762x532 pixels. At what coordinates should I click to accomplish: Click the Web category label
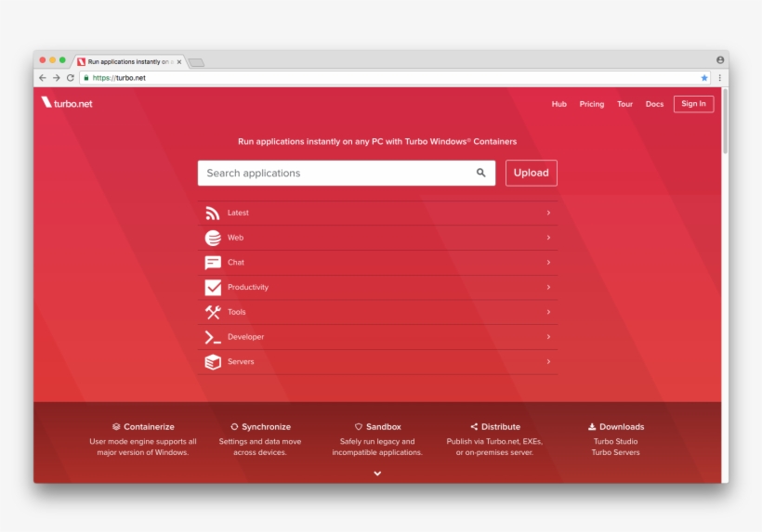point(235,238)
